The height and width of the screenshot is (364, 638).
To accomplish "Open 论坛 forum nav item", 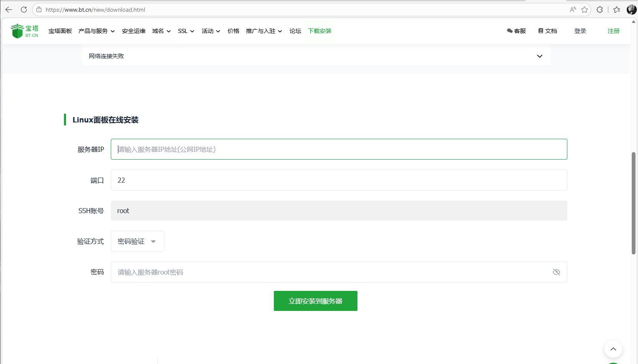I will click(x=295, y=31).
